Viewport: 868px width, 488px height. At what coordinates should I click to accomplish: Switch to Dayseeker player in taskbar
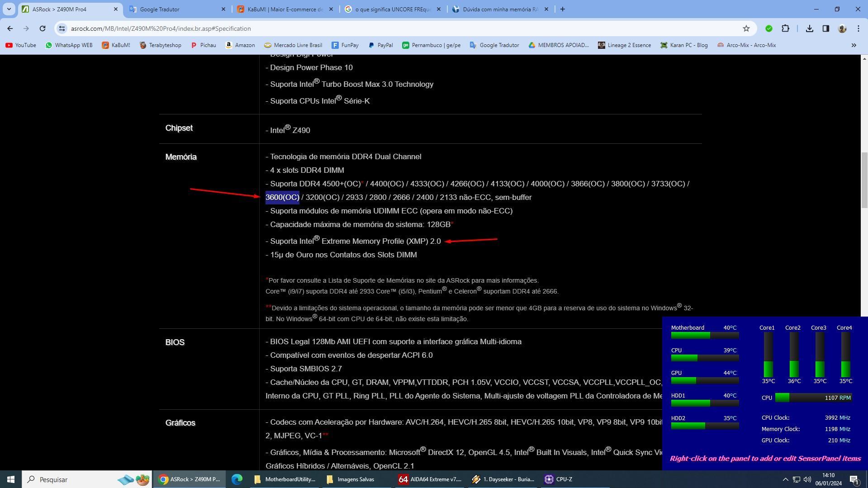pos(503,479)
